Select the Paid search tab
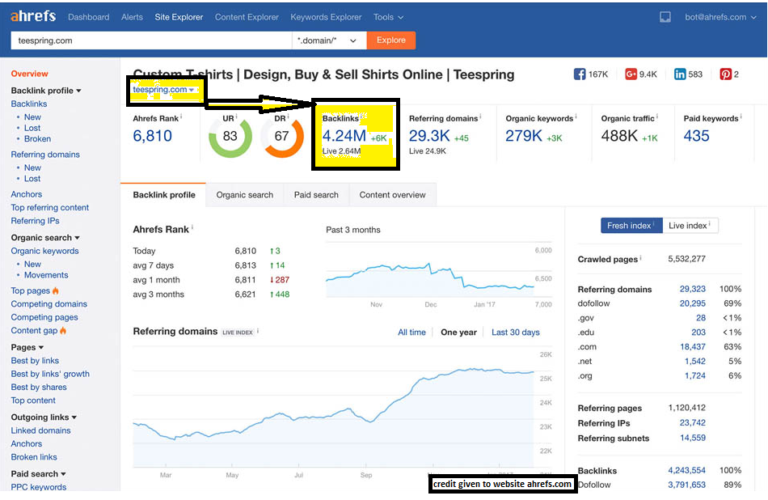 pos(316,195)
